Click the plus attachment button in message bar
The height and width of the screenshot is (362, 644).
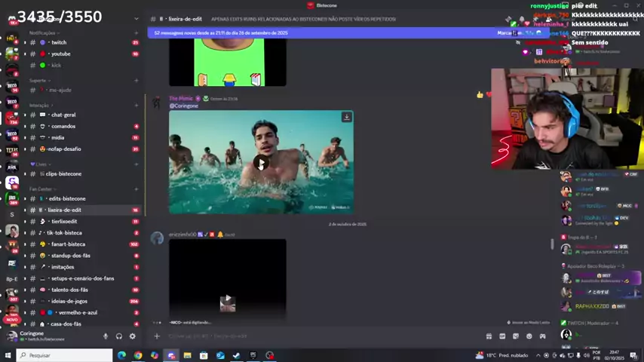[x=157, y=336]
